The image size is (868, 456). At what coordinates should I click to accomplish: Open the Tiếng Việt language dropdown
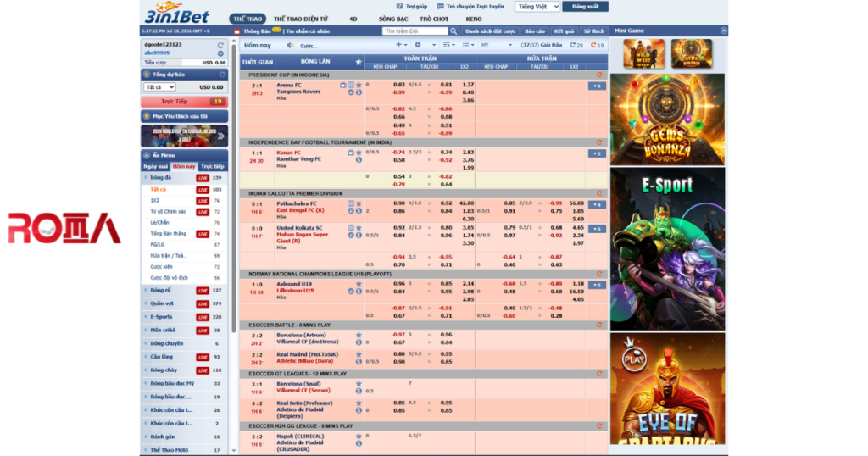tap(537, 7)
